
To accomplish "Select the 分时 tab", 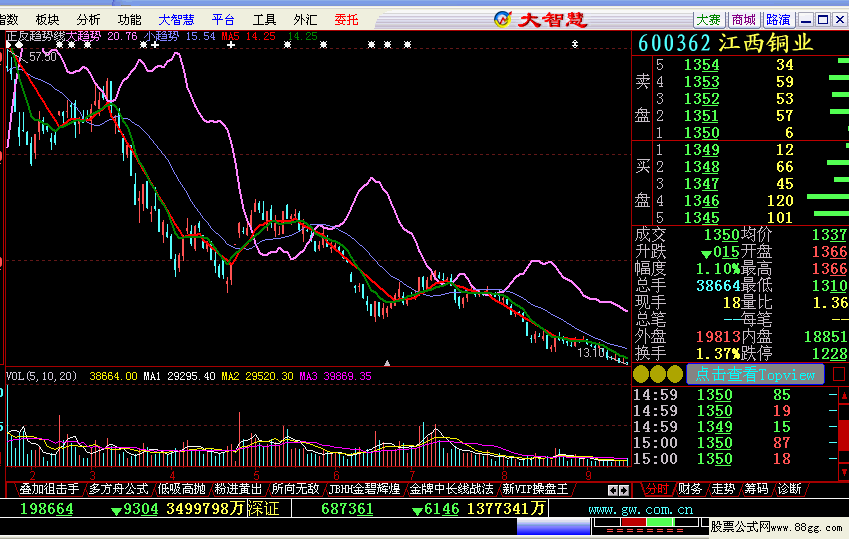I will pos(656,489).
